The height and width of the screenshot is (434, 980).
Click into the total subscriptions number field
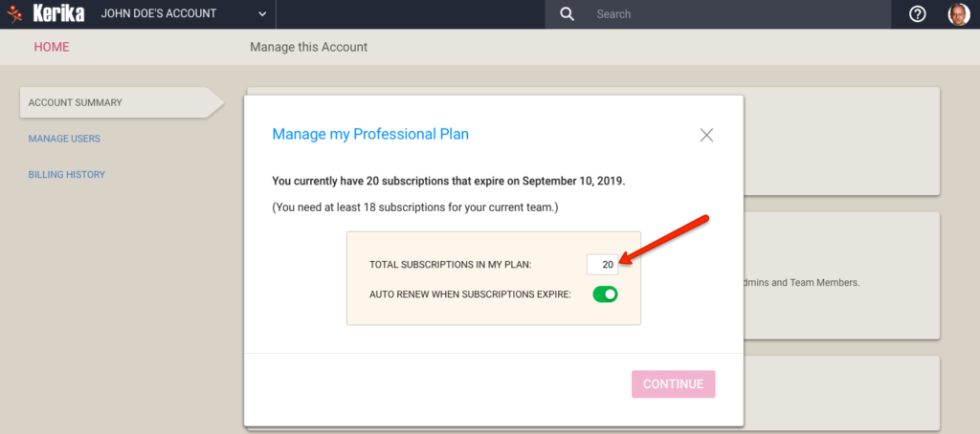pos(603,264)
